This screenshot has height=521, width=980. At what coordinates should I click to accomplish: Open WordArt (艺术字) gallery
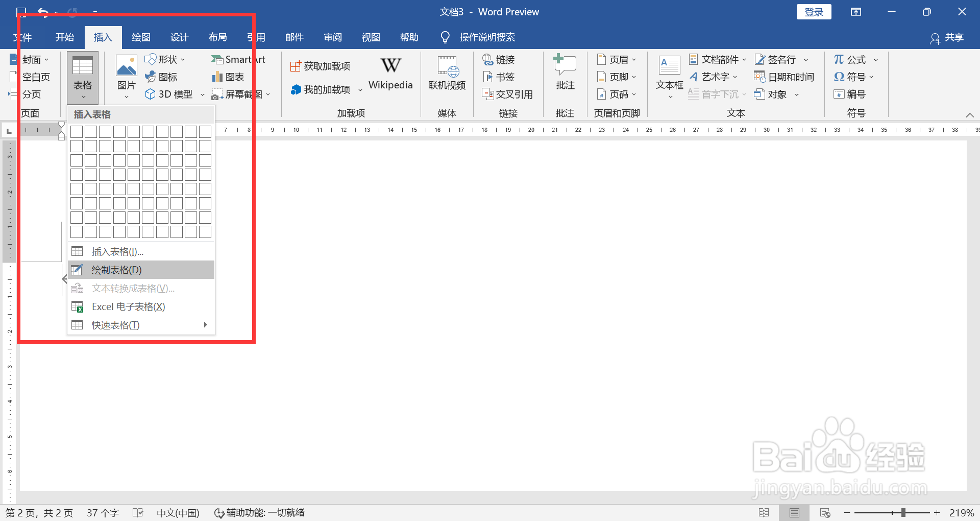click(714, 77)
